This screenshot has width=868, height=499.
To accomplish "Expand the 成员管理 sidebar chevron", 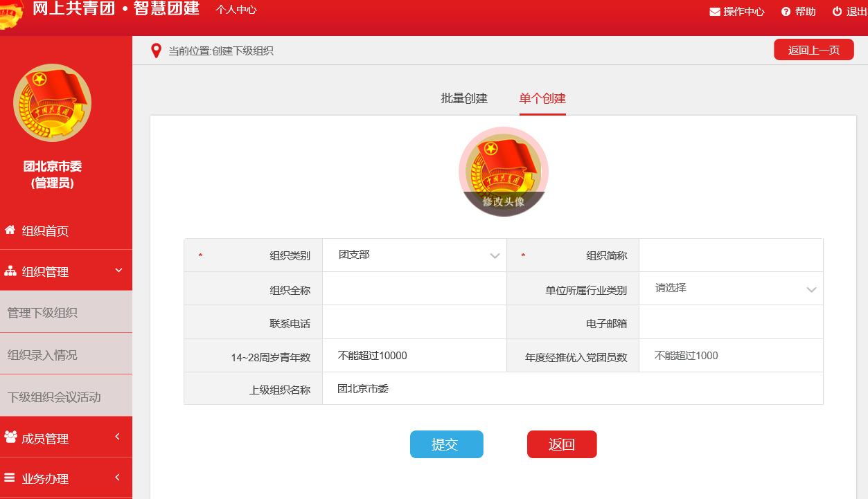I will coord(118,437).
